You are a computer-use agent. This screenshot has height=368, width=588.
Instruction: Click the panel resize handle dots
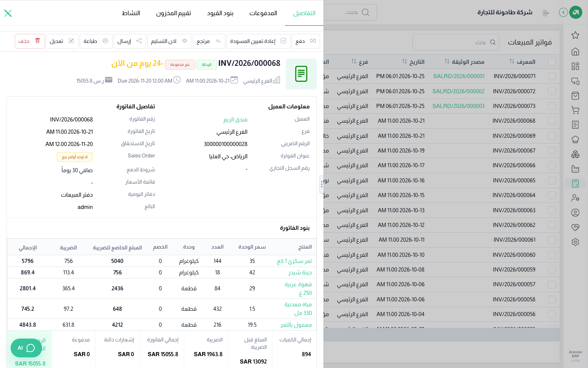click(322, 184)
